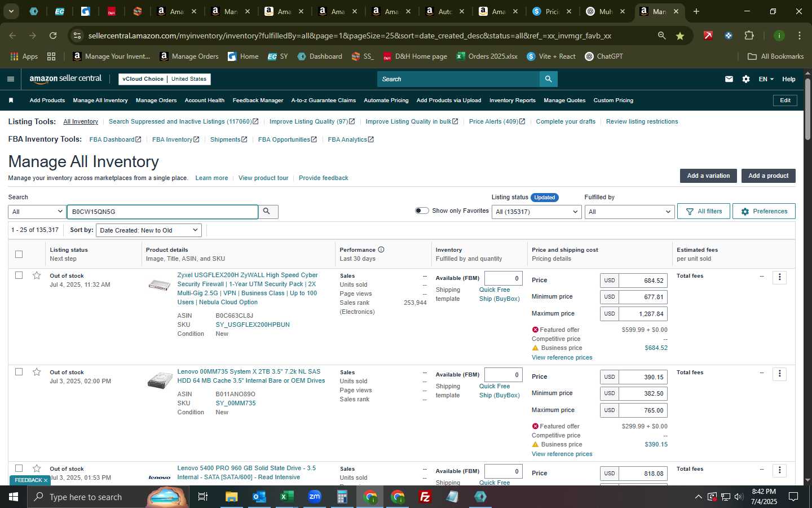Open Listing status All (135317) dropdown
Image resolution: width=812 pixels, height=508 pixels.
tap(536, 212)
